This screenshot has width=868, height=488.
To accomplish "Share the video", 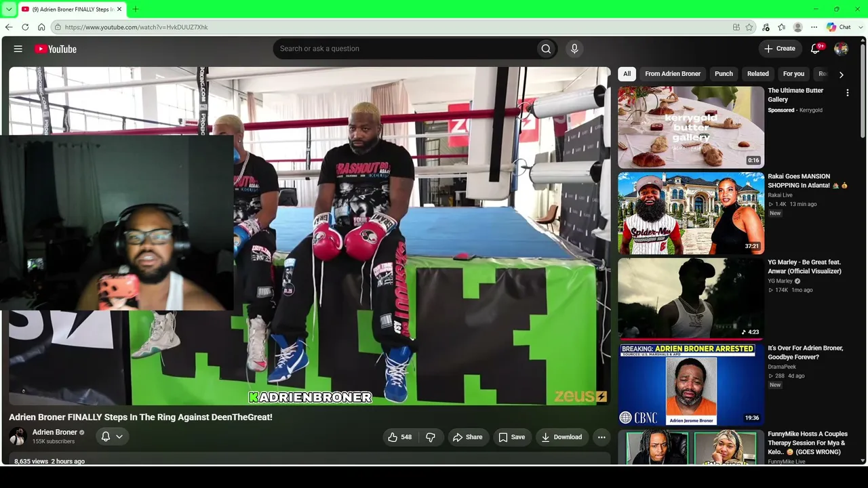I will coord(468,437).
